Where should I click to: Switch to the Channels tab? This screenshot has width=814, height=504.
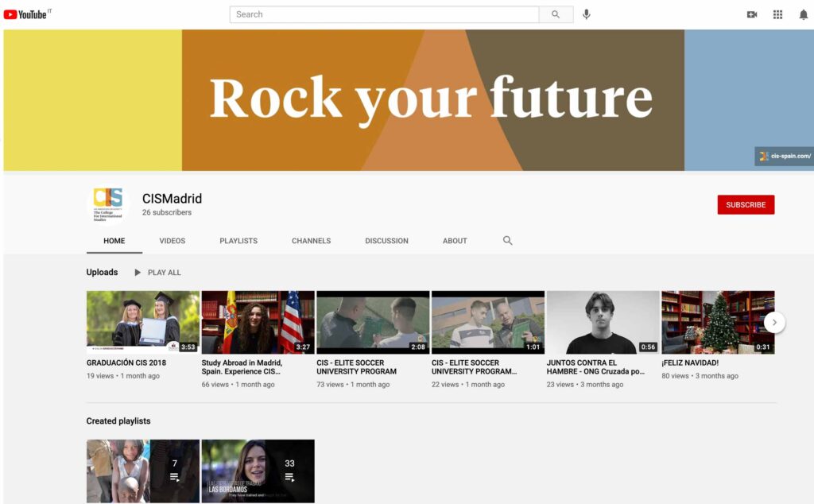coord(311,241)
